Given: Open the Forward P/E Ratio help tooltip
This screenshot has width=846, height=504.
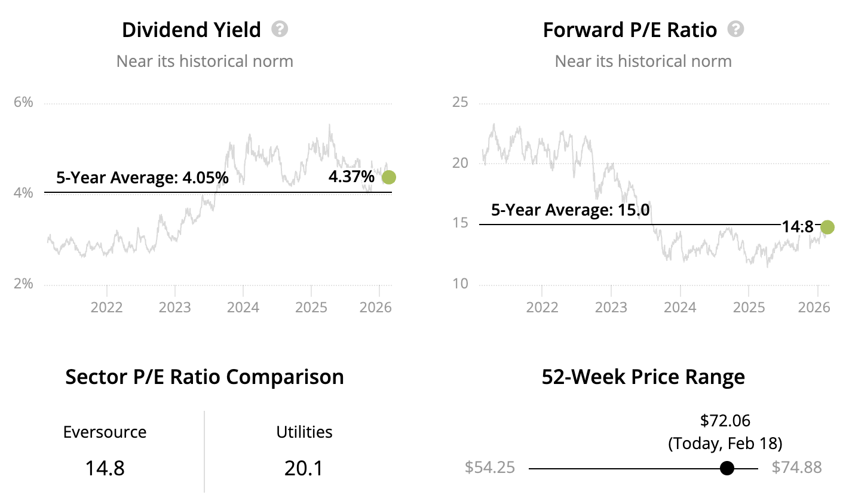Looking at the screenshot, I should click(735, 29).
